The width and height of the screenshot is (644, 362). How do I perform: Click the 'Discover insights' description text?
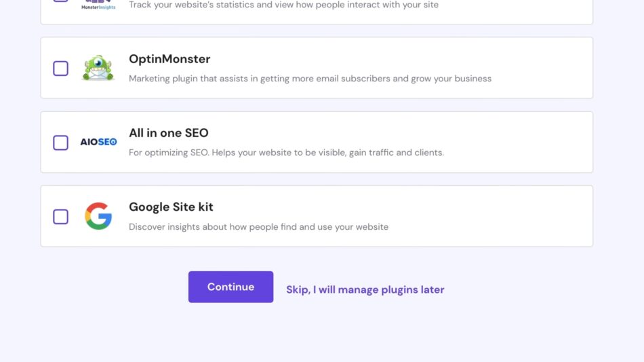258,227
